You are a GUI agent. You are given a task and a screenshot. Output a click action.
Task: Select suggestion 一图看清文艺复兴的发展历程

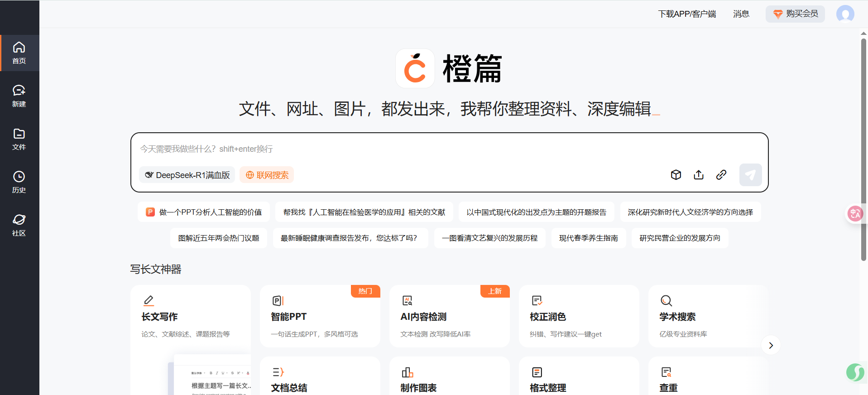click(490, 238)
